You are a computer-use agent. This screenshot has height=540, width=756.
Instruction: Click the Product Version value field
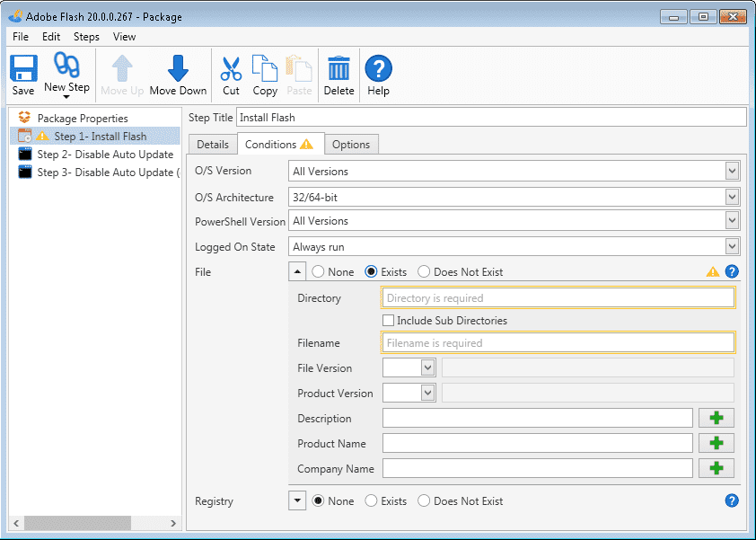[588, 393]
